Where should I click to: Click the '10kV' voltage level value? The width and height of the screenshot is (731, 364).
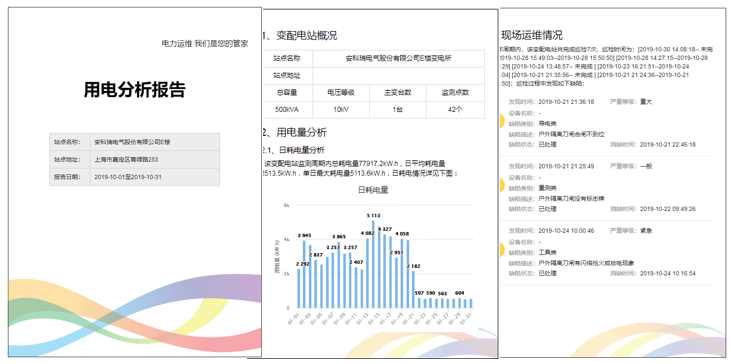tap(341, 110)
